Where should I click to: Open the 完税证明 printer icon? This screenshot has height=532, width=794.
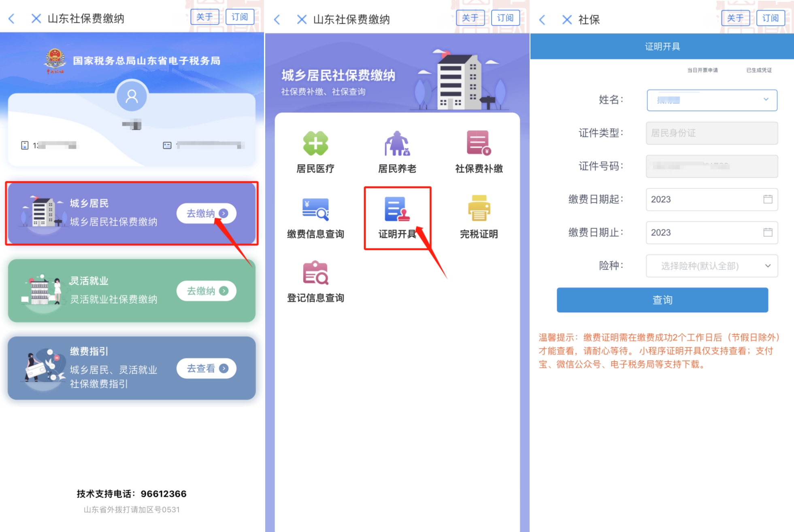coord(479,208)
